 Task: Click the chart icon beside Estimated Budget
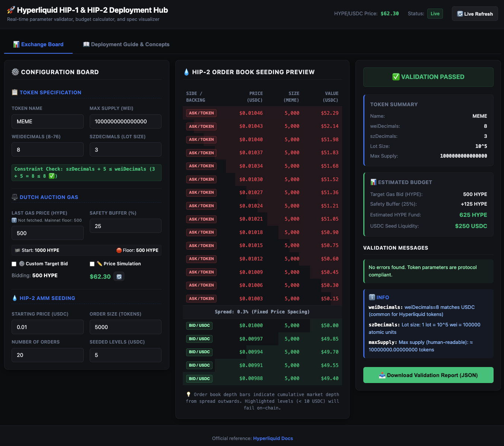pyautogui.click(x=373, y=182)
